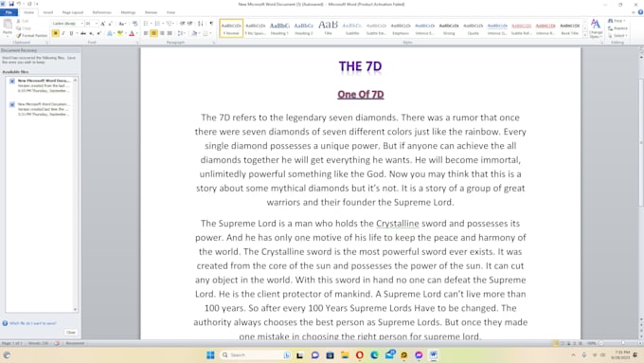Open the font size dropdown
The image size is (644, 363).
tap(97, 24)
